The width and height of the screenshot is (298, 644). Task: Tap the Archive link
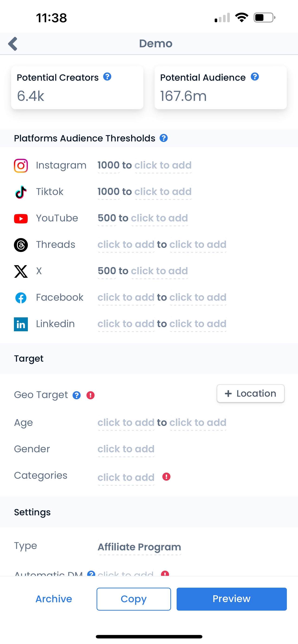point(54,599)
